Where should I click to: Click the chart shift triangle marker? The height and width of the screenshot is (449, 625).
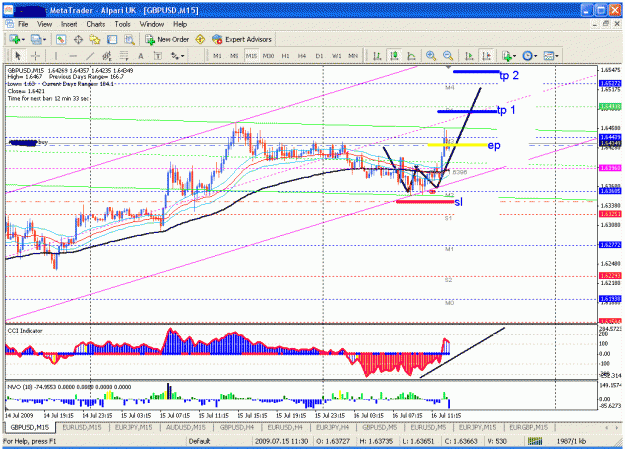pyautogui.click(x=448, y=67)
